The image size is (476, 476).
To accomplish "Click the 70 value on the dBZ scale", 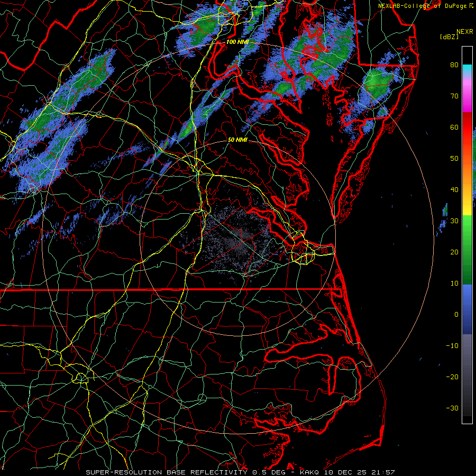I will 454,96.
